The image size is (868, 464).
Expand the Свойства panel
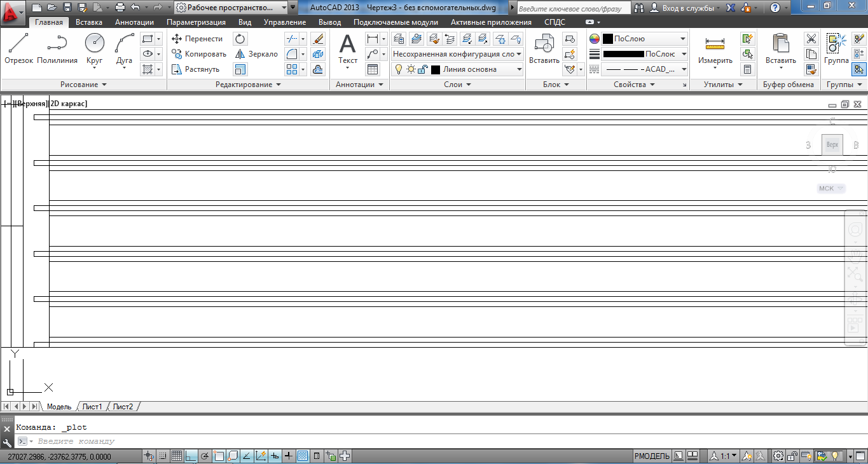tap(638, 85)
